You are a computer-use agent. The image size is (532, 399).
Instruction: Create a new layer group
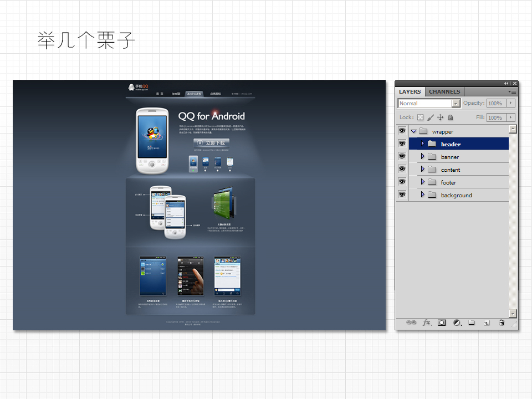(x=472, y=323)
